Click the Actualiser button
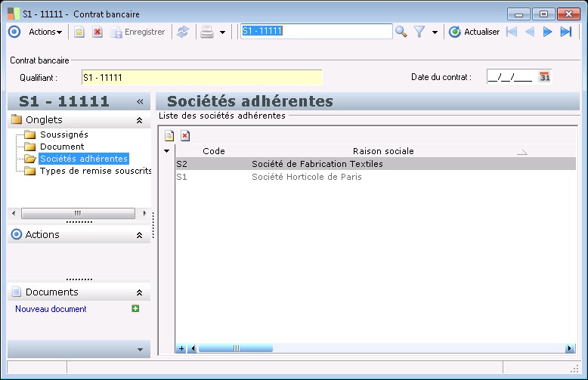The image size is (588, 380). tap(474, 32)
